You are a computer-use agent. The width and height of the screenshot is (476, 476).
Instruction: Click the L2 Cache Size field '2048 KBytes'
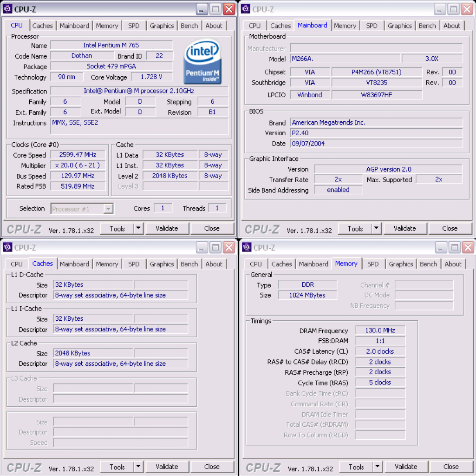[93, 353]
